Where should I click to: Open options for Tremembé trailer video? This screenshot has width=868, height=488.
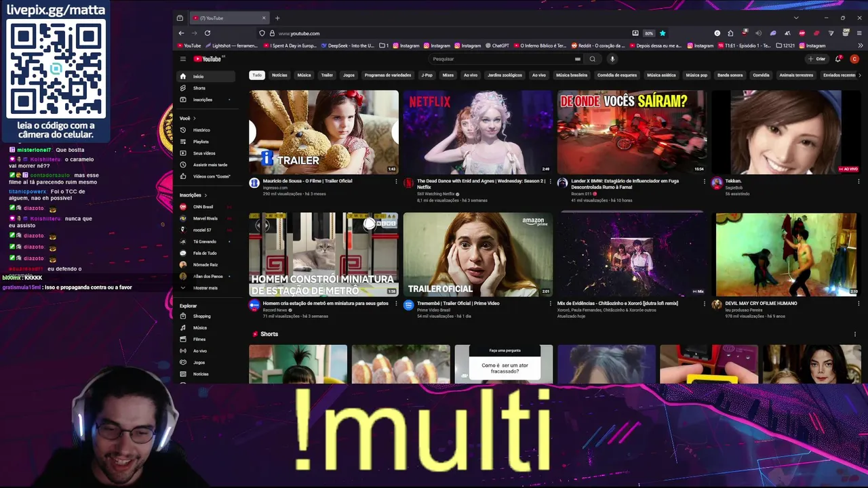tap(550, 304)
